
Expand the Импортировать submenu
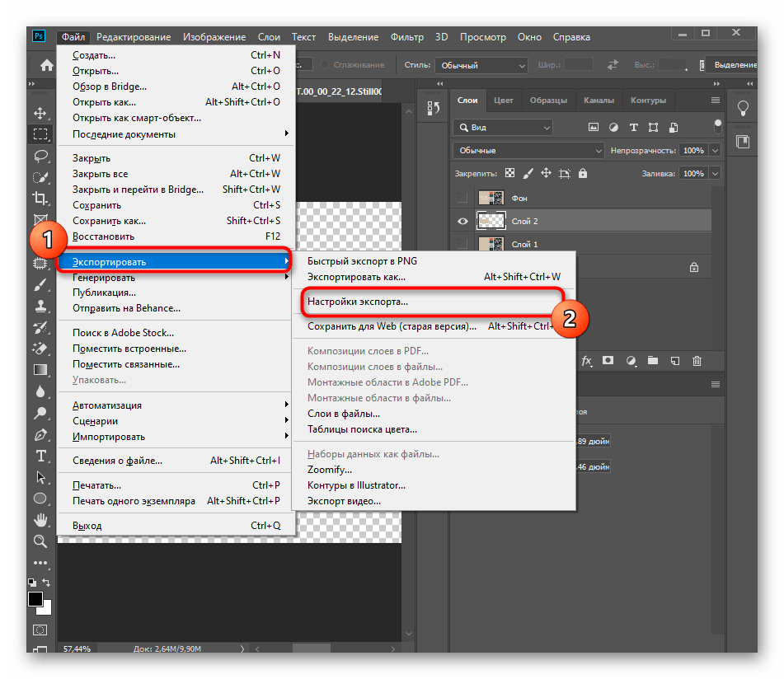click(174, 436)
